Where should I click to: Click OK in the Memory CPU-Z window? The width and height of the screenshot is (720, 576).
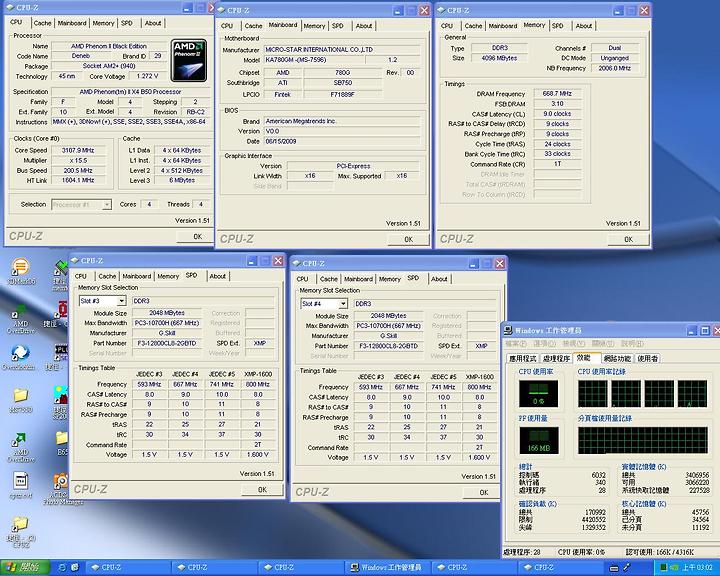[628, 239]
